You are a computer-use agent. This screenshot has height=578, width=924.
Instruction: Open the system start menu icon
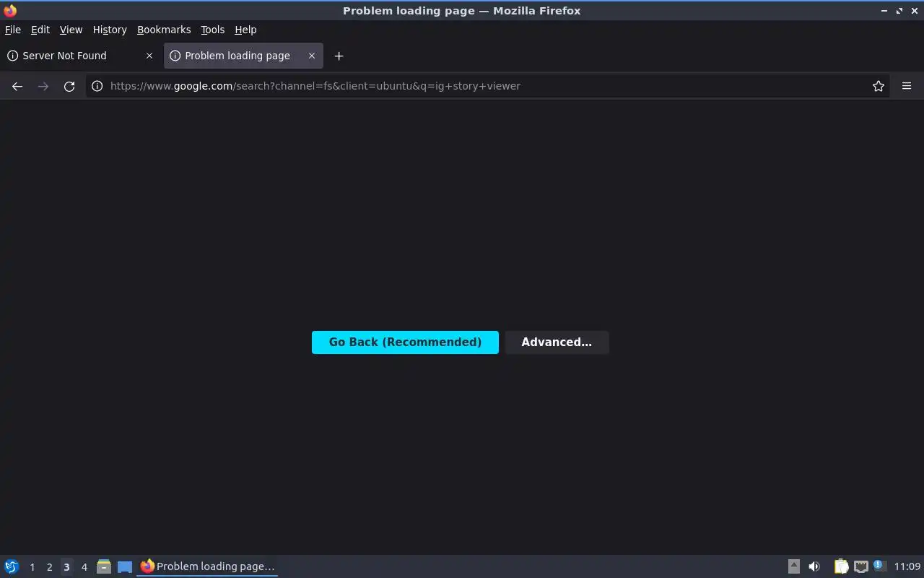12,566
